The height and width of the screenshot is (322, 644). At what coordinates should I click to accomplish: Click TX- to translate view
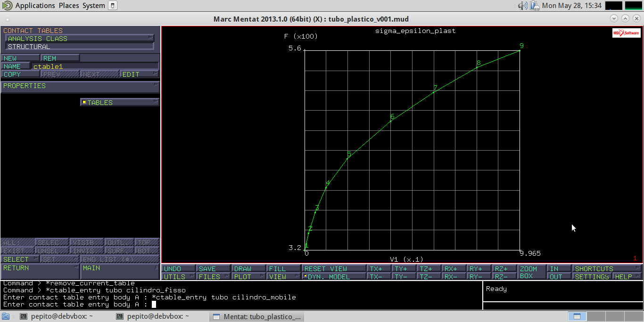pyautogui.click(x=380, y=277)
